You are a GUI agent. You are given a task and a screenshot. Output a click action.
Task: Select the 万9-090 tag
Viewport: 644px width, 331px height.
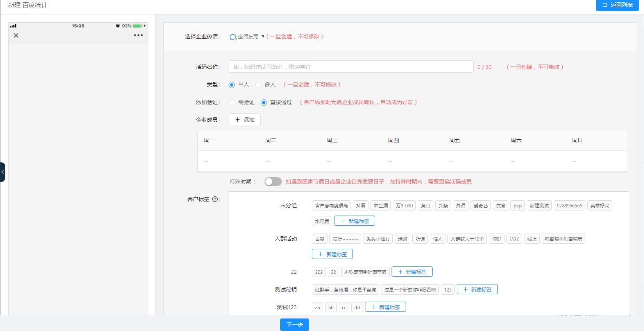(404, 205)
